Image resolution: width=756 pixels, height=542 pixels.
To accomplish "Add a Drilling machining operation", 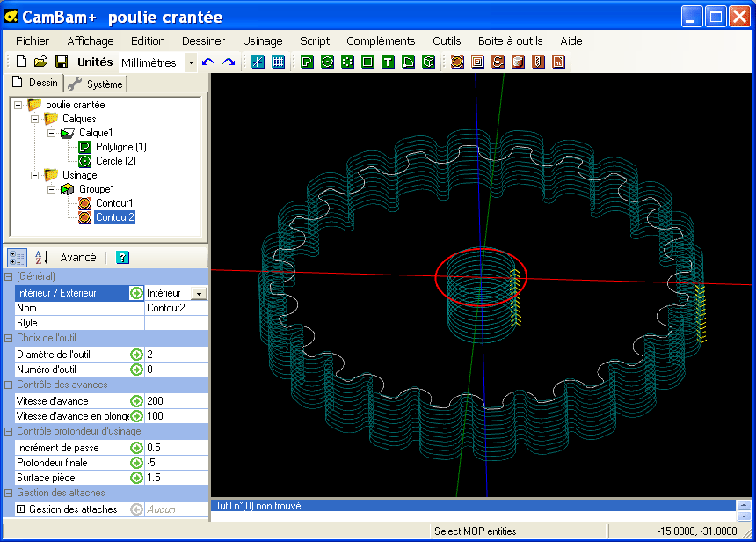I will pyautogui.click(x=539, y=62).
